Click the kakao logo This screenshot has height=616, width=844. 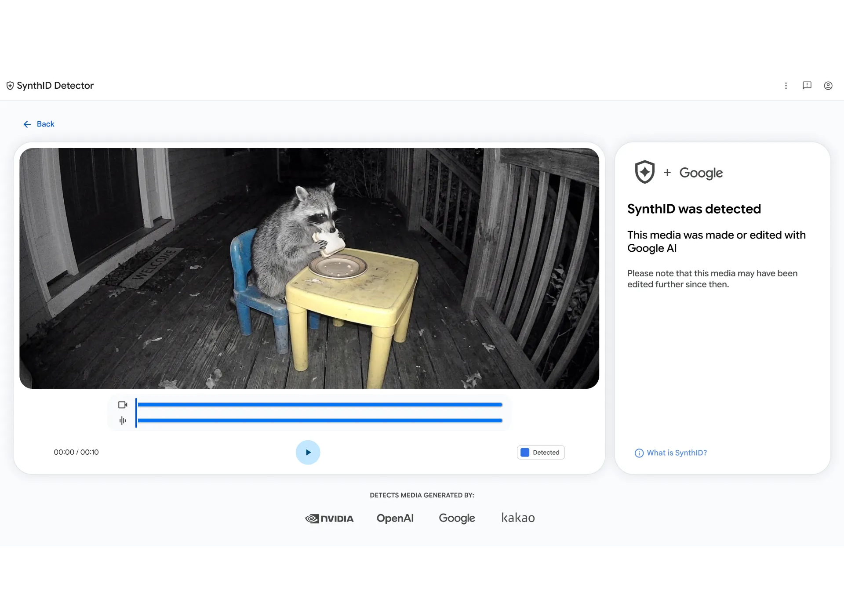[x=518, y=518]
